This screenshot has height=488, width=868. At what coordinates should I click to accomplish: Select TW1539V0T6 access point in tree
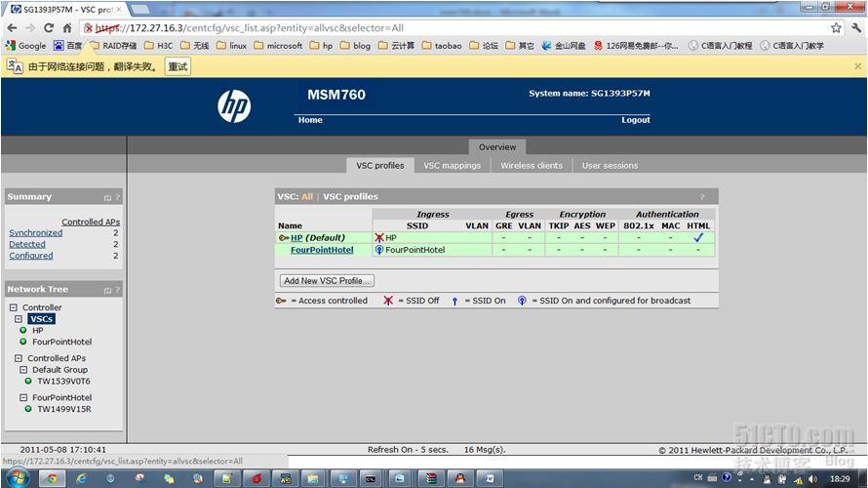[63, 381]
